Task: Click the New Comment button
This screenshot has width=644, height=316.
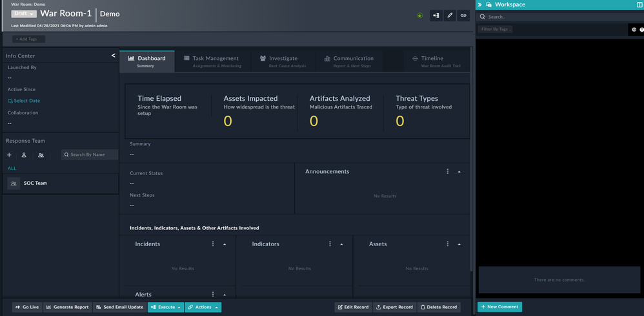Action: (499, 307)
